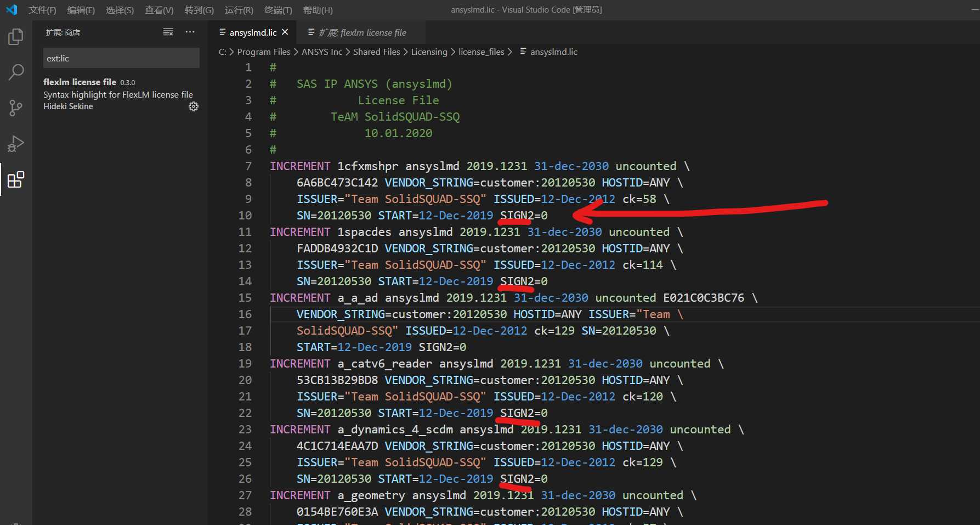Open the Explorer view in activity bar
The image size is (980, 525).
point(16,37)
